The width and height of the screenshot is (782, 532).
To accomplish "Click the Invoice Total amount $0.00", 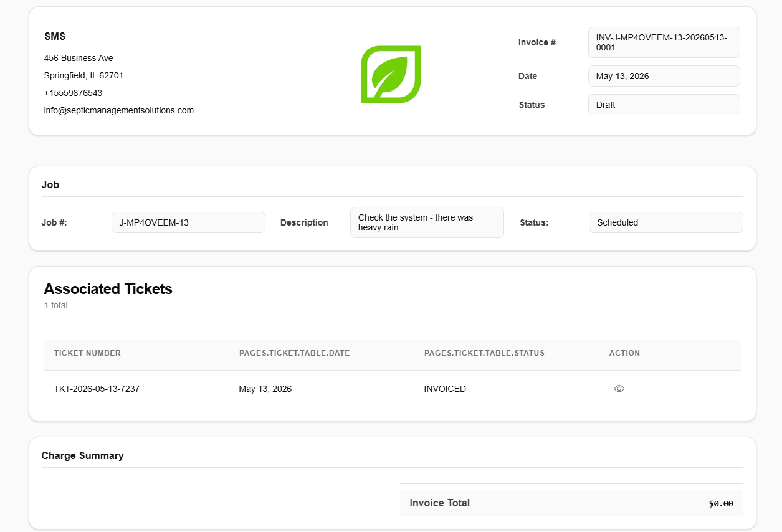I will (721, 503).
